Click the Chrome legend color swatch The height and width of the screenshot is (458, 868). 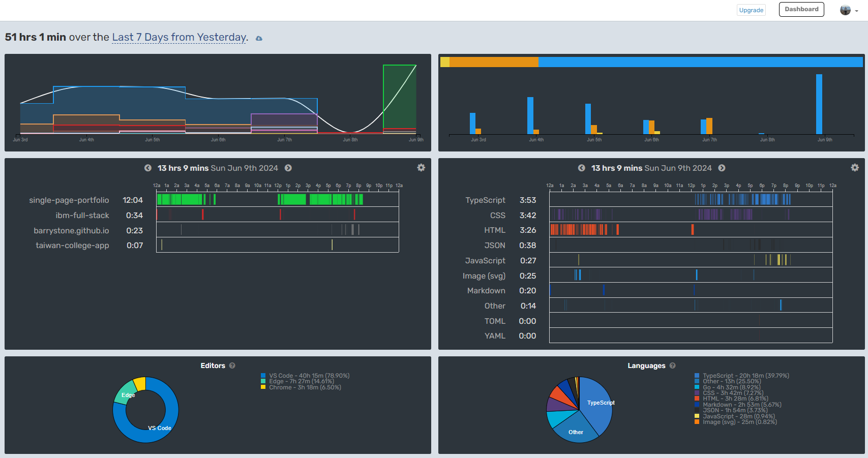point(263,387)
